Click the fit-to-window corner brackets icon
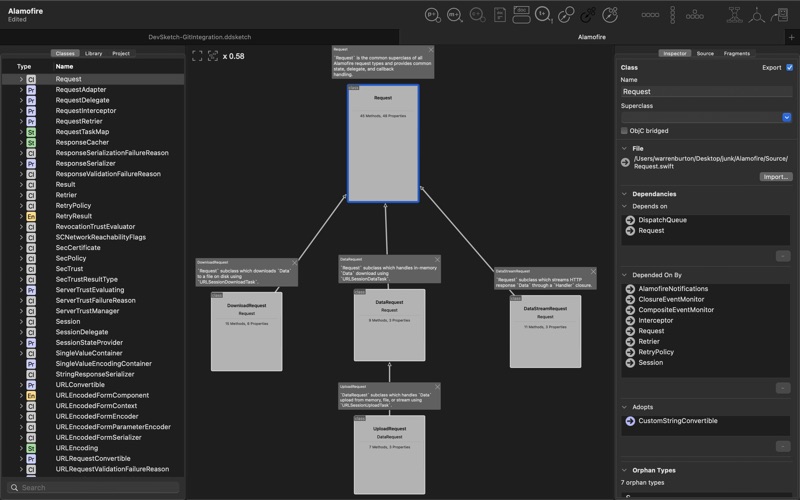This screenshot has width=800, height=500. pyautogui.click(x=197, y=56)
